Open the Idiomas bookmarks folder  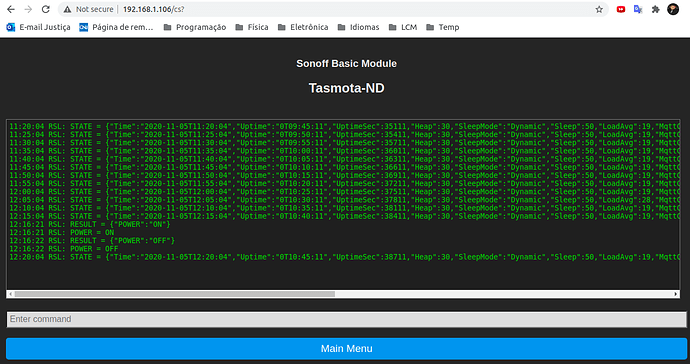click(x=358, y=27)
